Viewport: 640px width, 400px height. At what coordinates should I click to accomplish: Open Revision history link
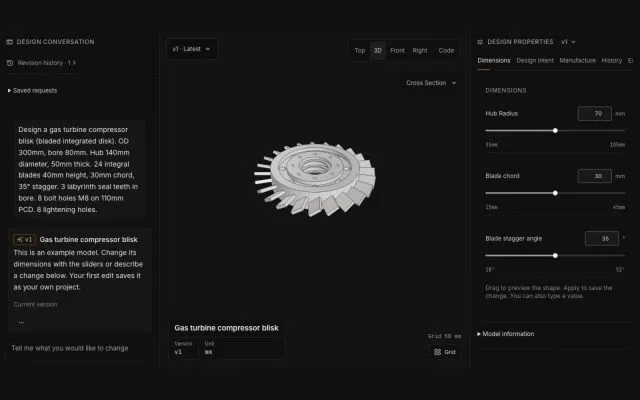click(x=46, y=63)
